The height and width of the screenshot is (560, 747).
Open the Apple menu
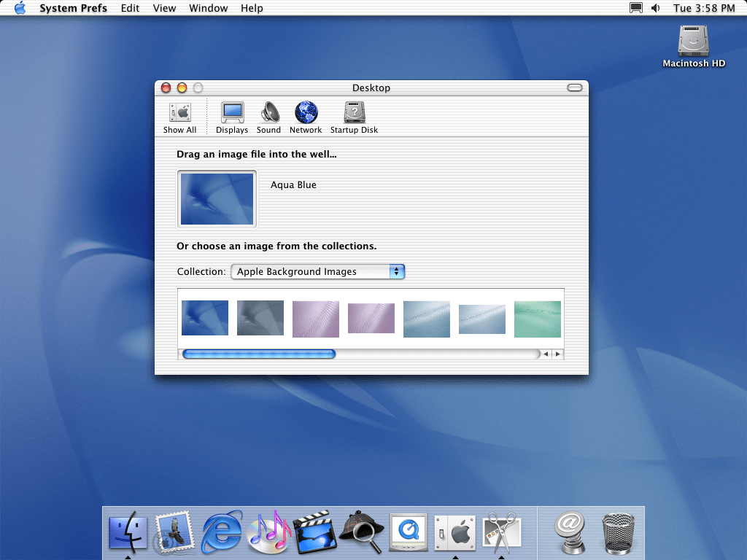tap(20, 8)
